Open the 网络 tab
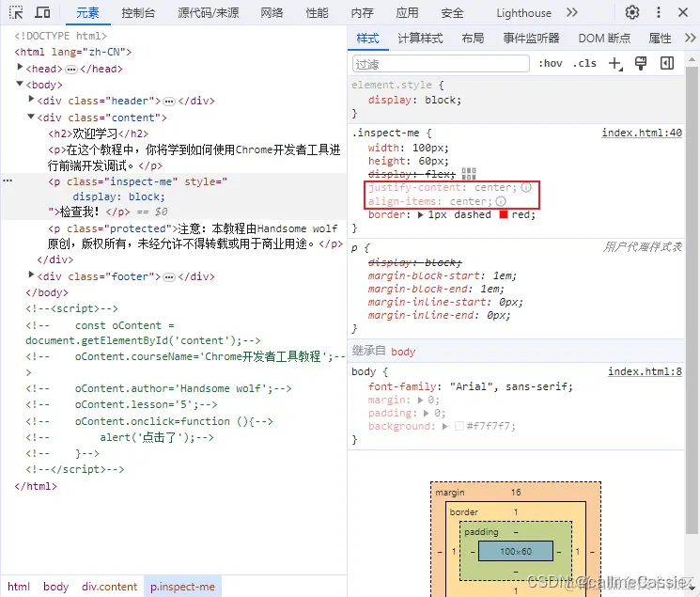This screenshot has height=597, width=700. (x=272, y=13)
